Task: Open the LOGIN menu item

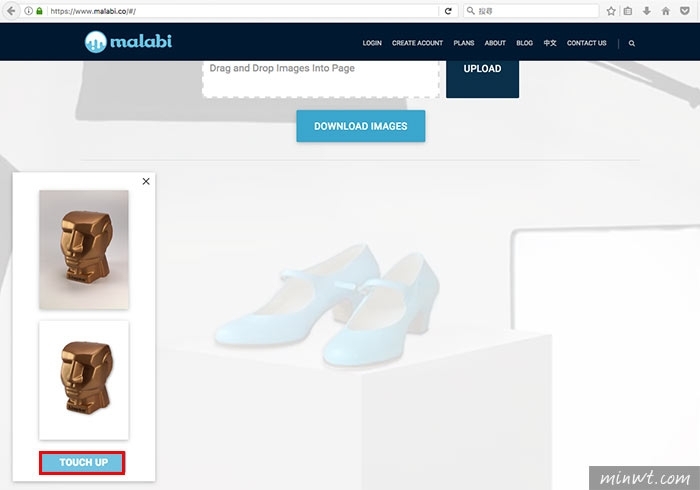Action: coord(372,43)
